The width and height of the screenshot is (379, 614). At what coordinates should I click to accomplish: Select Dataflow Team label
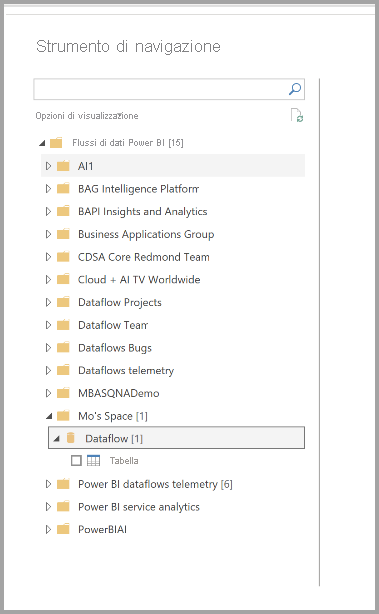113,325
